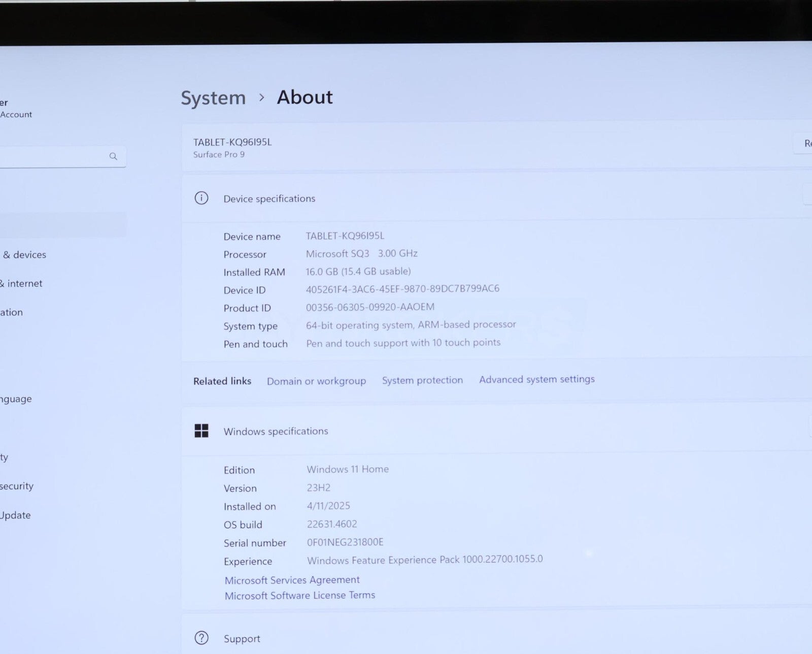
Task: Select the 64-bit operating system value
Action: [411, 324]
